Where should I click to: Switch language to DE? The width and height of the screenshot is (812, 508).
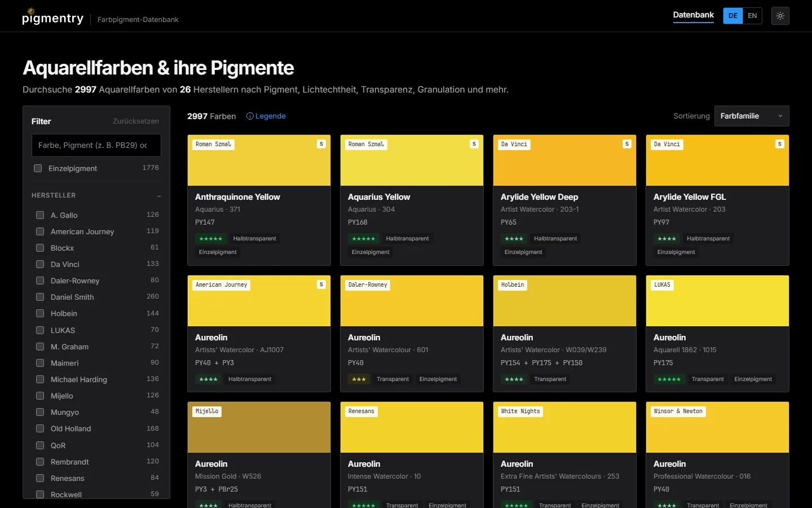point(733,16)
